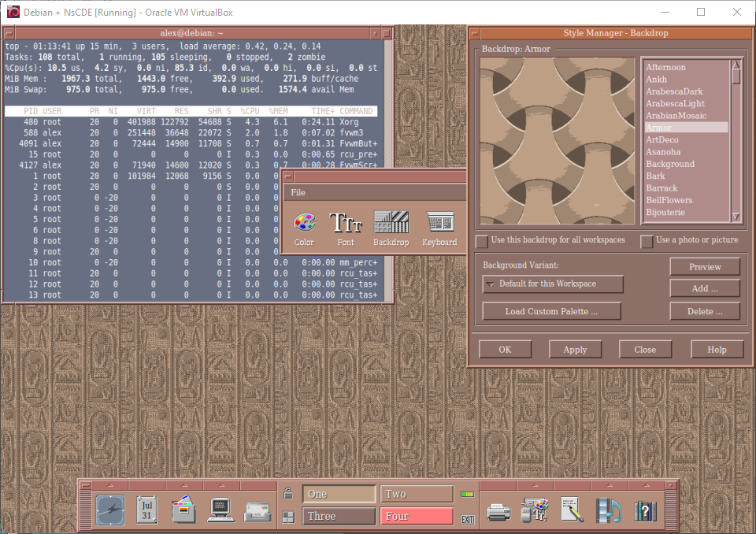Open the Background Variant dropdown
Screen dimensions: 756x534
553,284
